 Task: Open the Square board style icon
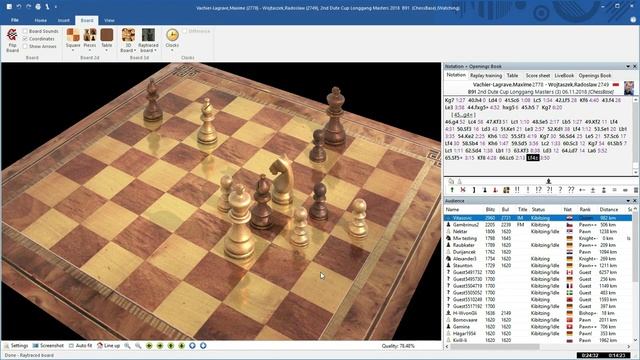pyautogui.click(x=73, y=35)
